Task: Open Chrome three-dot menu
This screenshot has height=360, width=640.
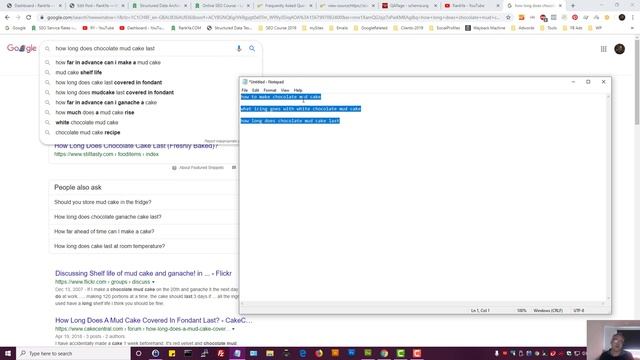Action: coord(633,18)
